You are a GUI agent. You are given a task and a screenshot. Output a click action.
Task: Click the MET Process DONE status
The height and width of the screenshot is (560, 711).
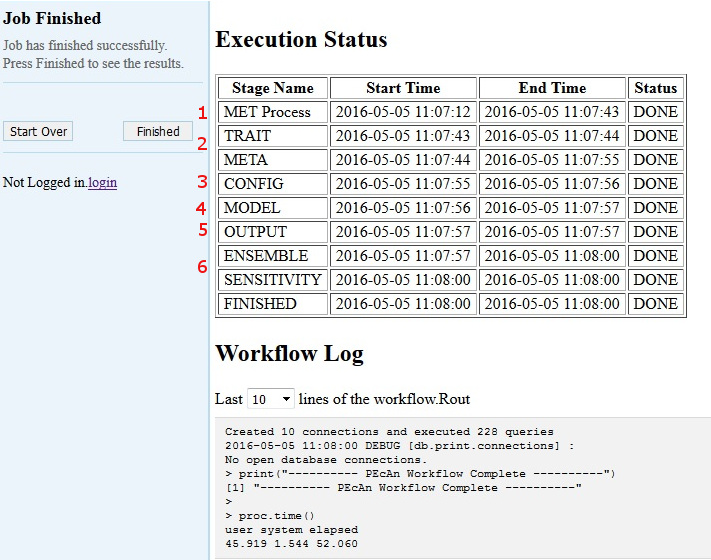click(656, 112)
